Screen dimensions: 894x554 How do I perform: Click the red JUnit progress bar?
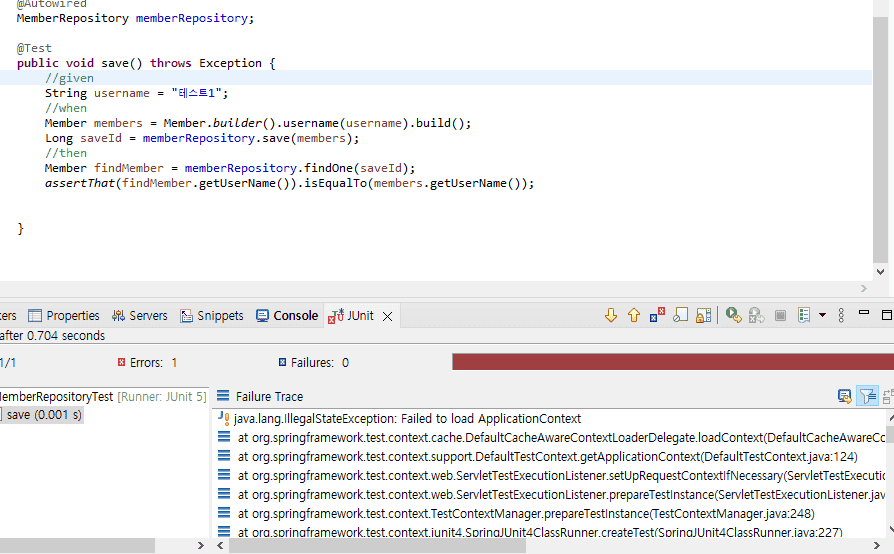(673, 361)
